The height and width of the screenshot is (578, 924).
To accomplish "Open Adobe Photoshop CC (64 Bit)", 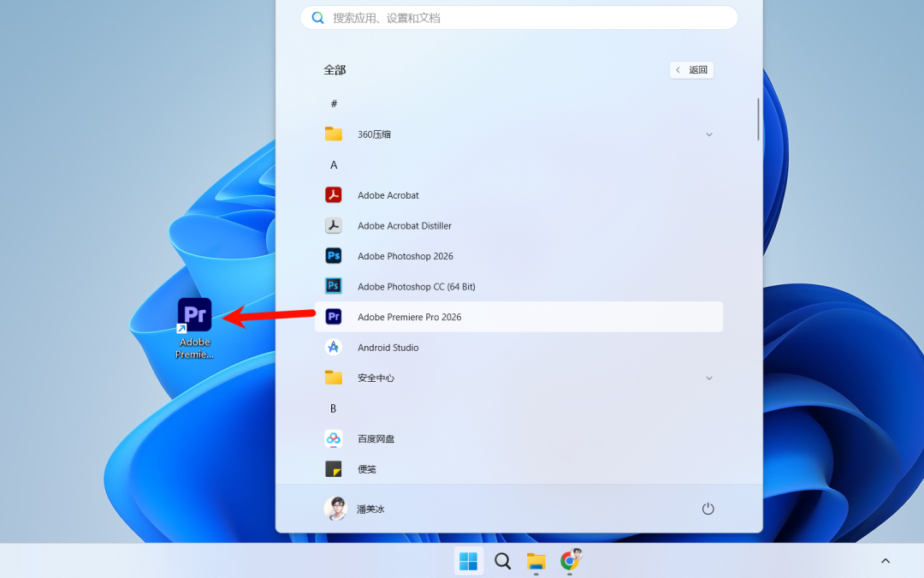I will [416, 287].
